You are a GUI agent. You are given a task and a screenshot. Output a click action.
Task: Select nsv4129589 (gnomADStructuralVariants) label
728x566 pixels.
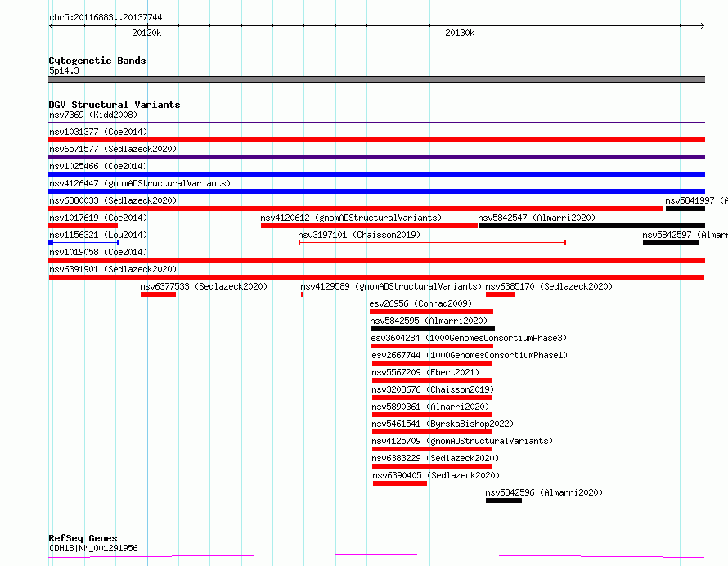(391, 286)
